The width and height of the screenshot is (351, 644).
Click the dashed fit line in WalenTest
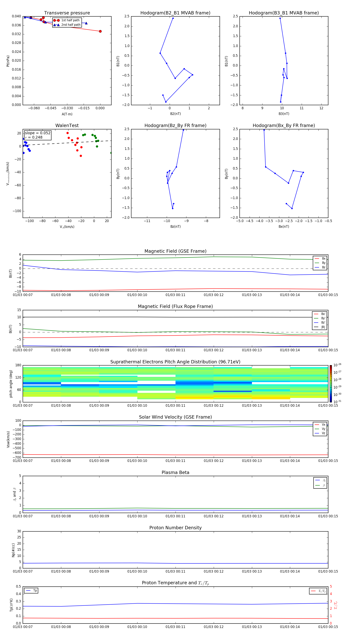click(67, 143)
